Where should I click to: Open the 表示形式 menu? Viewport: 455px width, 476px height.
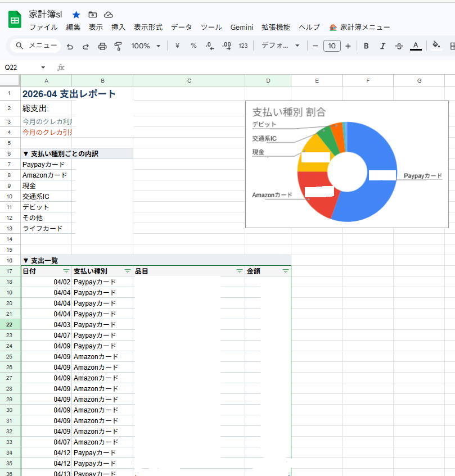click(148, 28)
